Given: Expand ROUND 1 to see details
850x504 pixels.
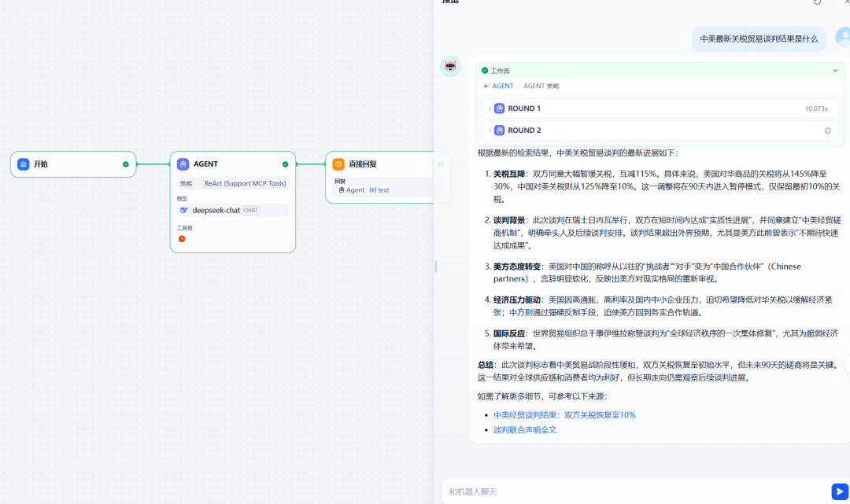Looking at the screenshot, I should click(x=490, y=108).
